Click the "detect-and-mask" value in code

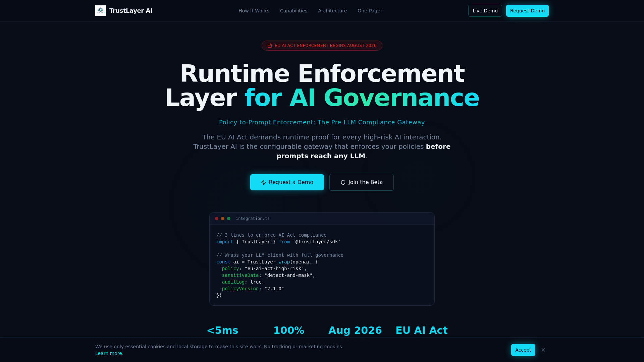coord(288,275)
